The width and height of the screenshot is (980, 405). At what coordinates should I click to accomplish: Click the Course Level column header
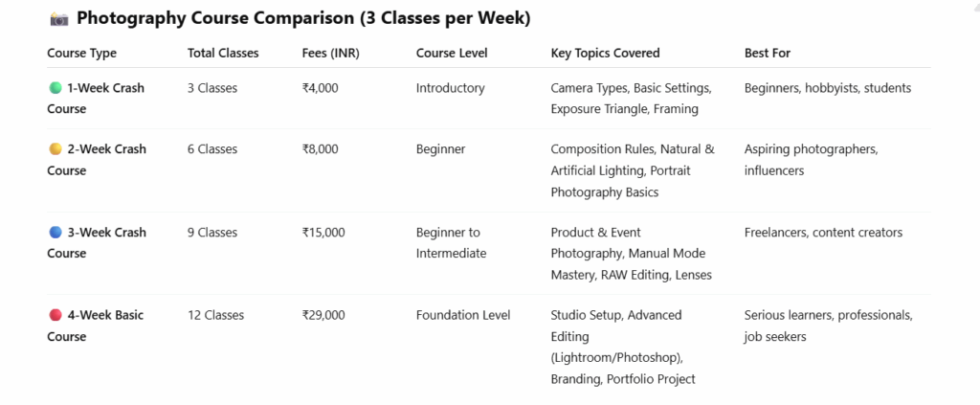click(452, 53)
